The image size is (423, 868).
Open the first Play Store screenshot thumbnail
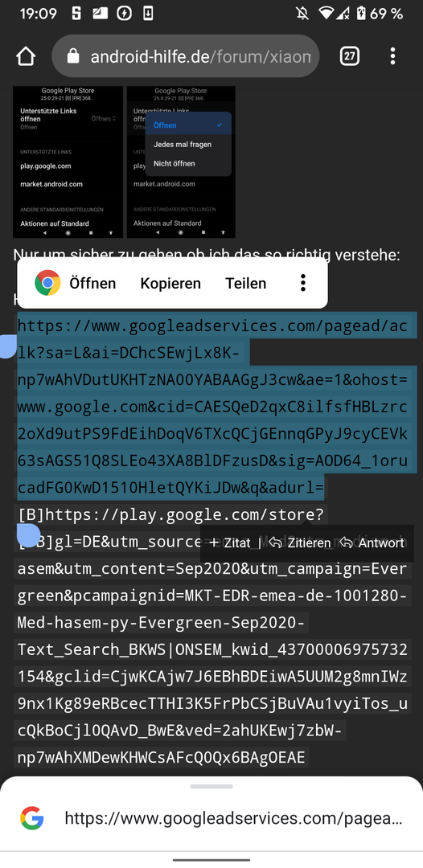coord(68,162)
